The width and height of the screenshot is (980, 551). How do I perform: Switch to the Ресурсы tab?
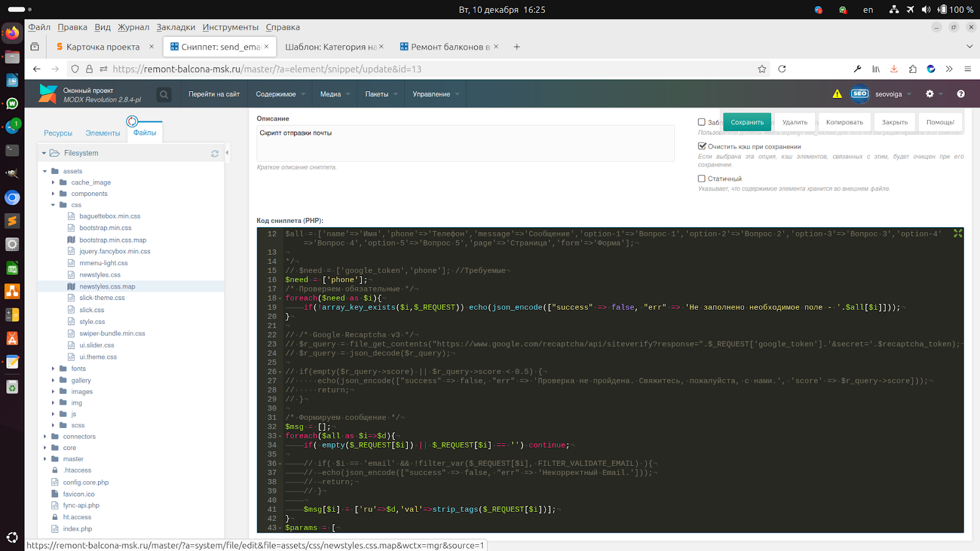coord(58,133)
